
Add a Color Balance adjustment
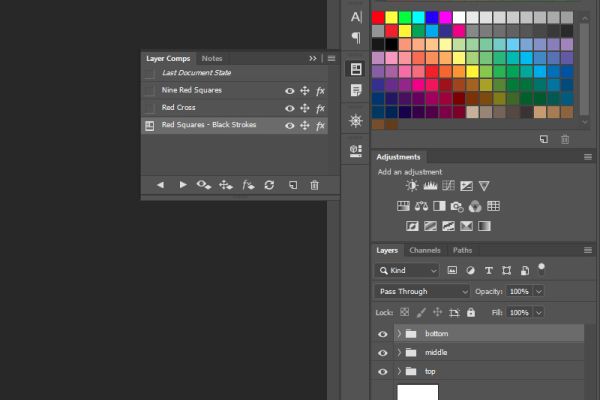click(421, 206)
